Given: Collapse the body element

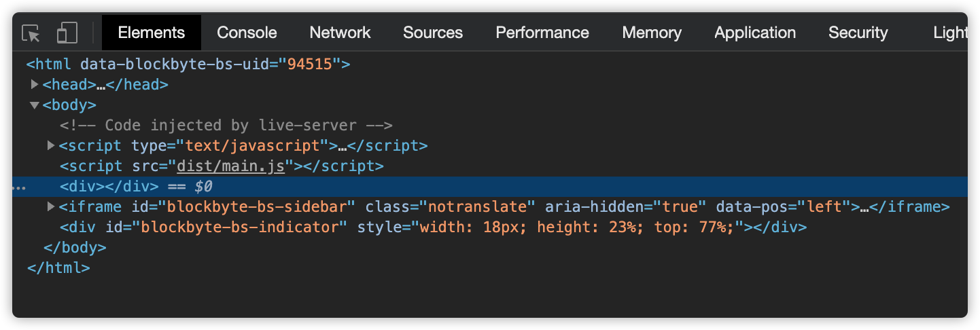Looking at the screenshot, I should pos(35,105).
